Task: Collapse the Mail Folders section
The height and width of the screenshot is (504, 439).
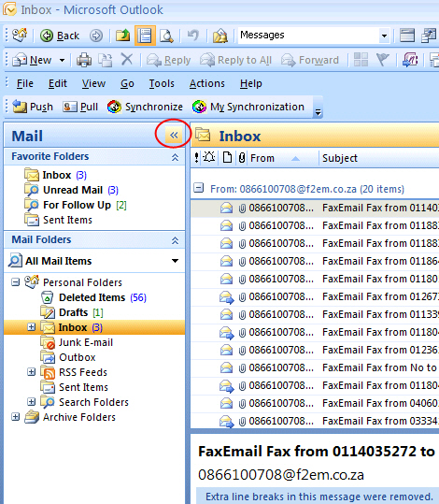Action: point(175,240)
